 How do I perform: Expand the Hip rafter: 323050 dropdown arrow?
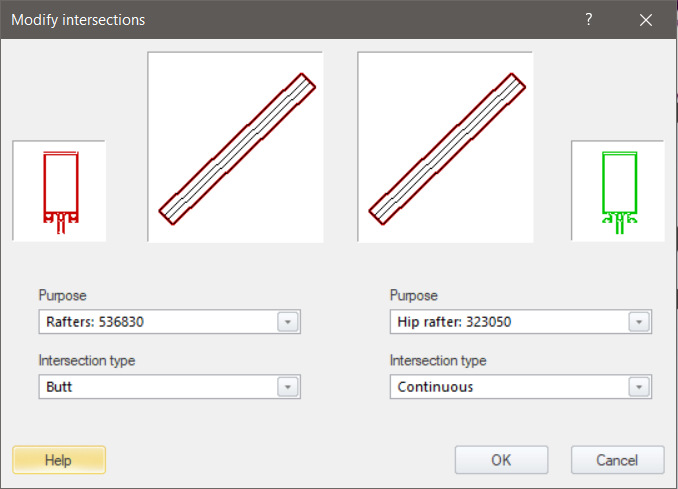tap(639, 322)
